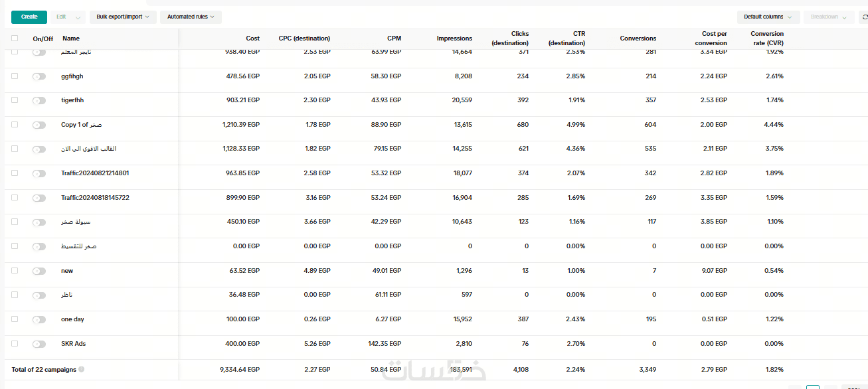Enable the tigerfhh campaign switch
This screenshot has width=868, height=389.
(39, 101)
